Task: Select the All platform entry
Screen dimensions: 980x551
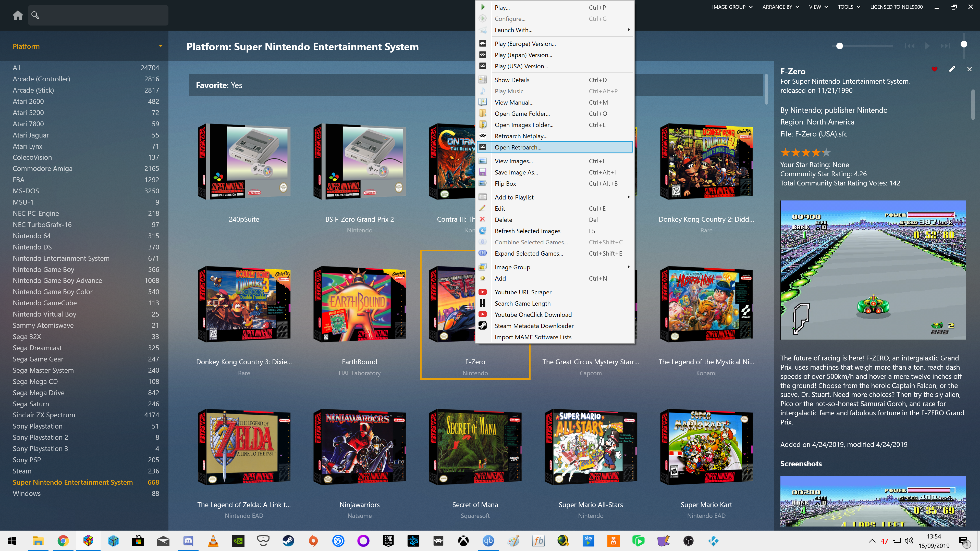Action: click(85, 68)
